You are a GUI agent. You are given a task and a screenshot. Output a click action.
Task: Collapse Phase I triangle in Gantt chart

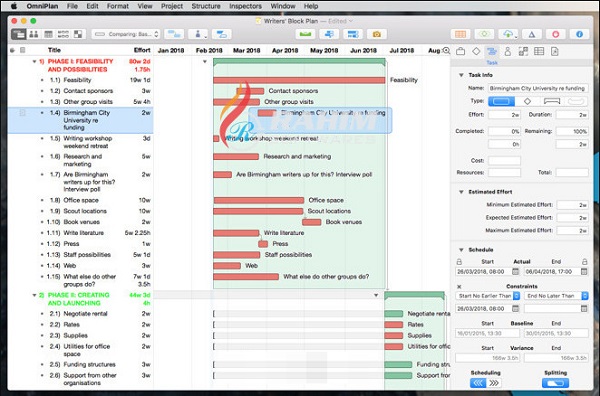pos(205,61)
